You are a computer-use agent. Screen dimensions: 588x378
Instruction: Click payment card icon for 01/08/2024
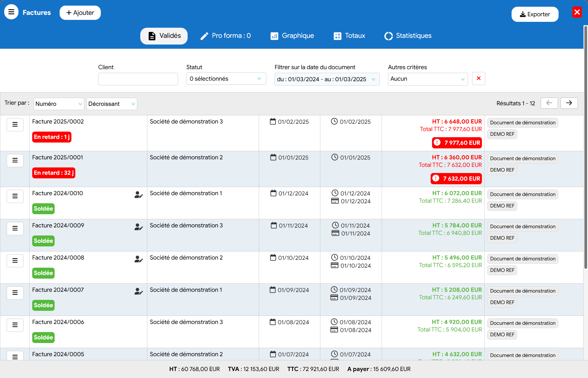tap(334, 330)
